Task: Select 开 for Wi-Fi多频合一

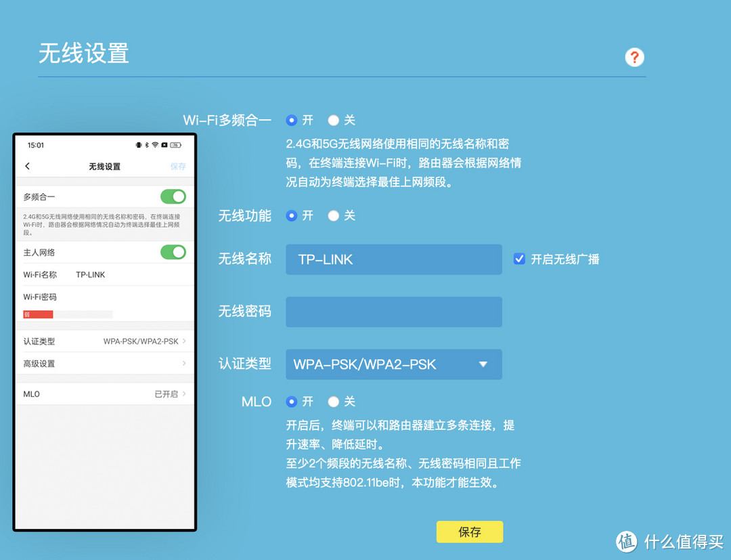Action: [x=291, y=121]
